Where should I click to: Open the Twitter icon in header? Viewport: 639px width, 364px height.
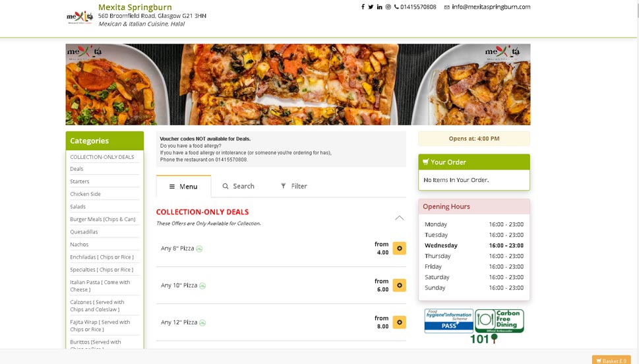pos(371,7)
